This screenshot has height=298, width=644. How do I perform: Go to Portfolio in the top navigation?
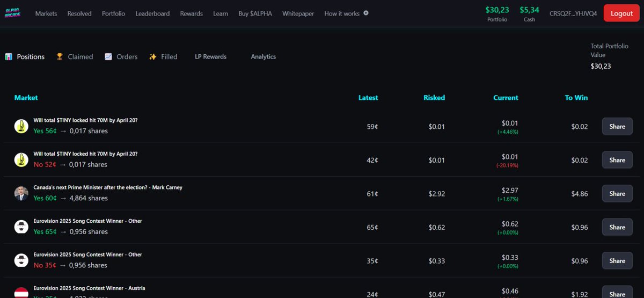tap(114, 13)
